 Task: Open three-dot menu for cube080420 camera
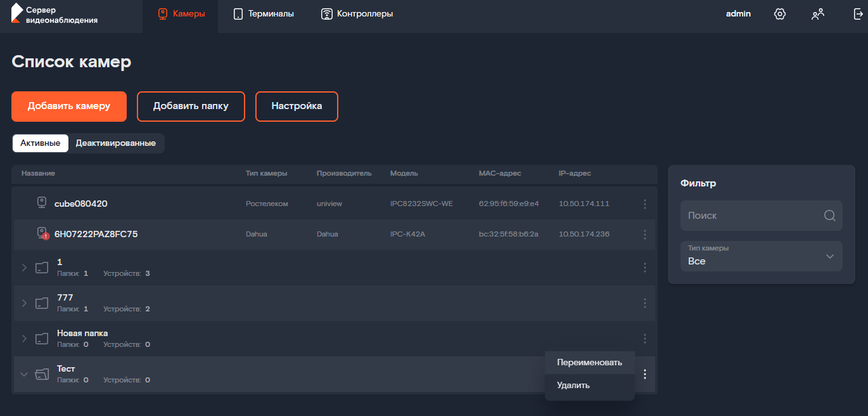(645, 204)
